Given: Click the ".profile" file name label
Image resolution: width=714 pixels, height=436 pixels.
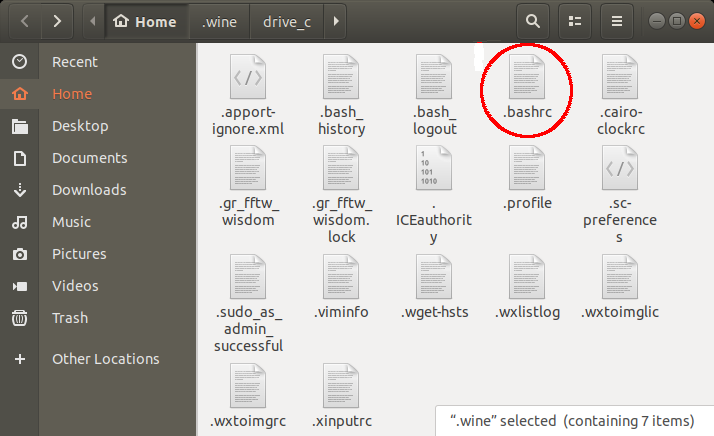Looking at the screenshot, I should (527, 203).
